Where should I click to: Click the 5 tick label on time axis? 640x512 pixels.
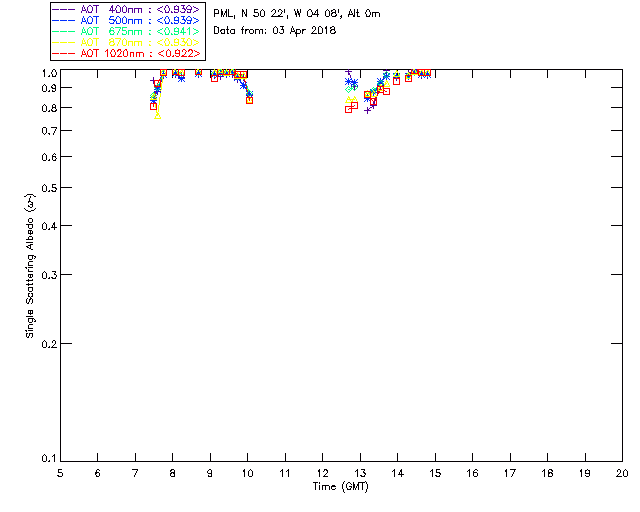coord(60,473)
